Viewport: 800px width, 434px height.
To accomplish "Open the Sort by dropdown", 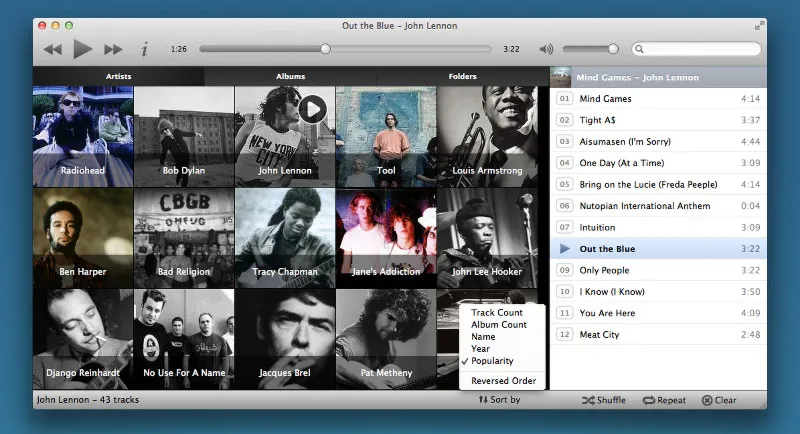I will pyautogui.click(x=499, y=400).
